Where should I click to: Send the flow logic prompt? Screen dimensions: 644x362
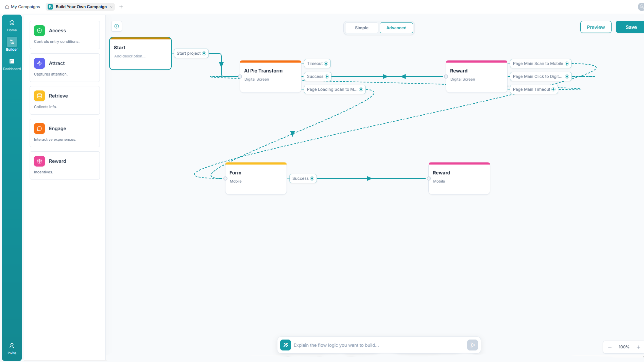pos(472,345)
